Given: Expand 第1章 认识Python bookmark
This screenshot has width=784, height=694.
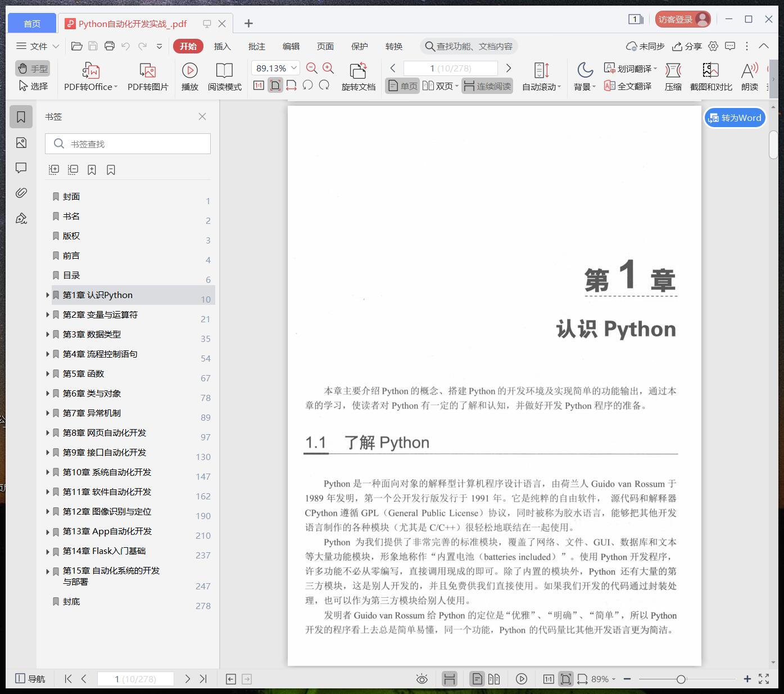Looking at the screenshot, I should coord(47,295).
